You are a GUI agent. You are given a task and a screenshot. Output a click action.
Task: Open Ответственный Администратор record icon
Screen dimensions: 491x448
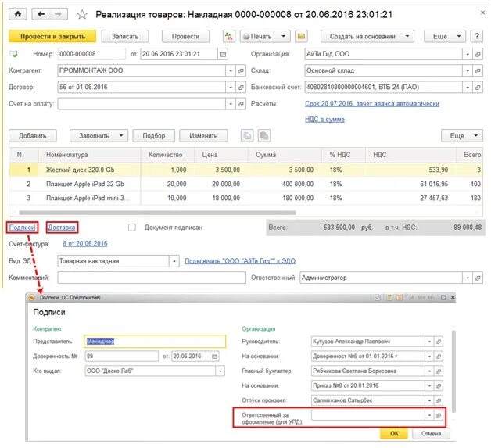pos(478,278)
